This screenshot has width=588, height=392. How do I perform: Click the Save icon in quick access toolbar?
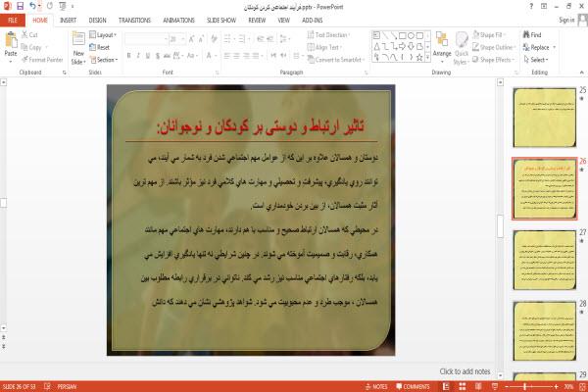pos(20,6)
